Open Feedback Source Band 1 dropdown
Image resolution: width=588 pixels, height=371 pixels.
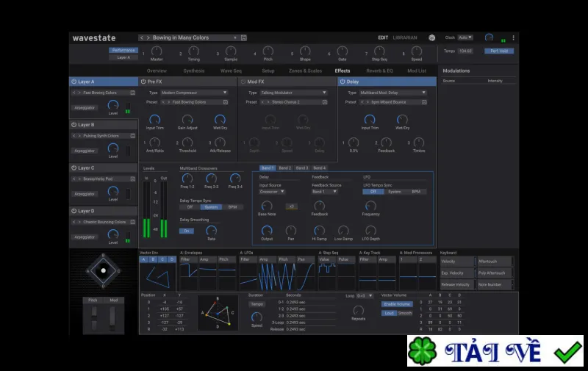(325, 192)
